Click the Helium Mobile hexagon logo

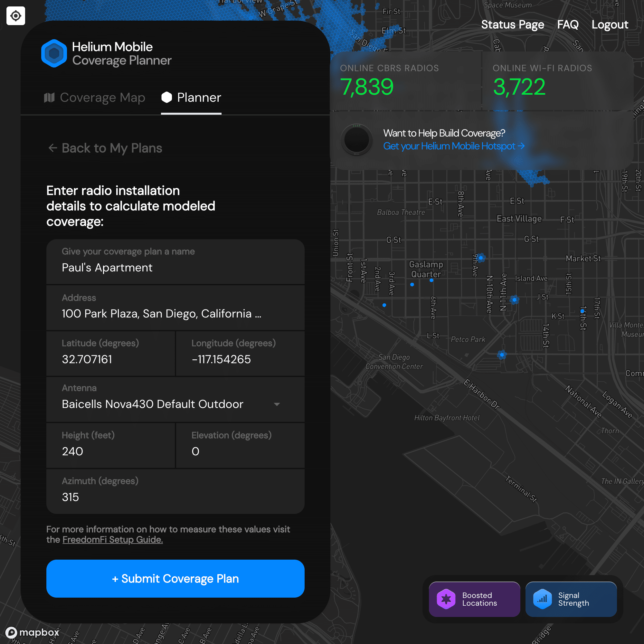pos(54,53)
